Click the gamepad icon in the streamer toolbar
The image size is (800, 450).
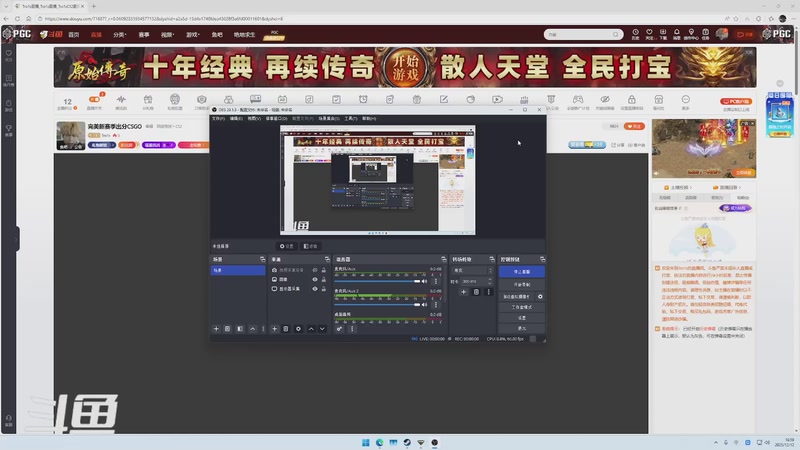pos(578,99)
